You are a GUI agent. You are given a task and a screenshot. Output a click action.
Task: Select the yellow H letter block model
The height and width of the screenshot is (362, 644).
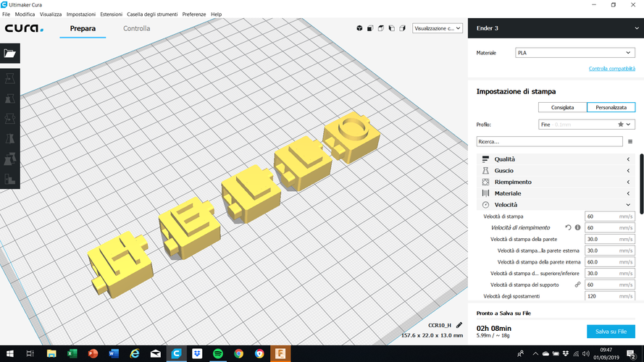(x=120, y=264)
